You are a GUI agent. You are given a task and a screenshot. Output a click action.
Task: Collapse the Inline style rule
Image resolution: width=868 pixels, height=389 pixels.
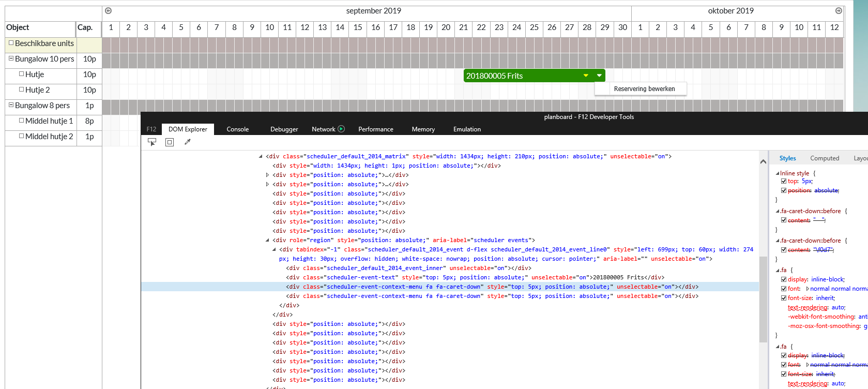(778, 173)
